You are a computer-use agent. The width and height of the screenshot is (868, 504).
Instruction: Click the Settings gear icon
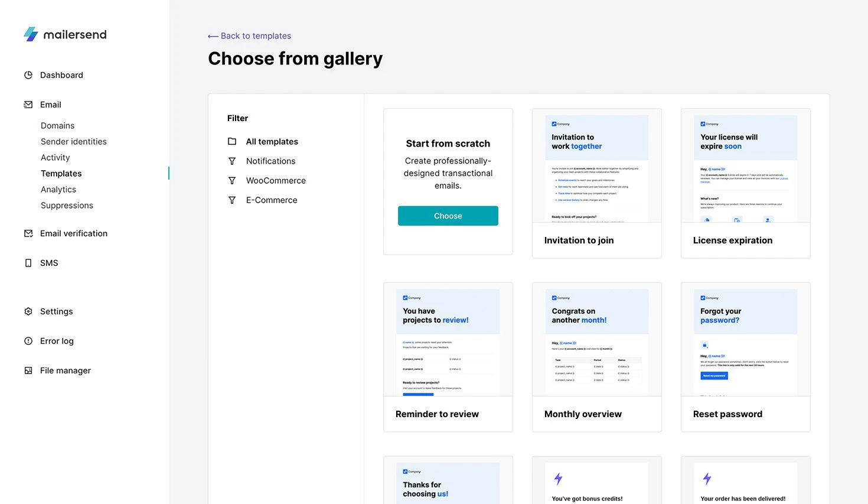click(28, 311)
